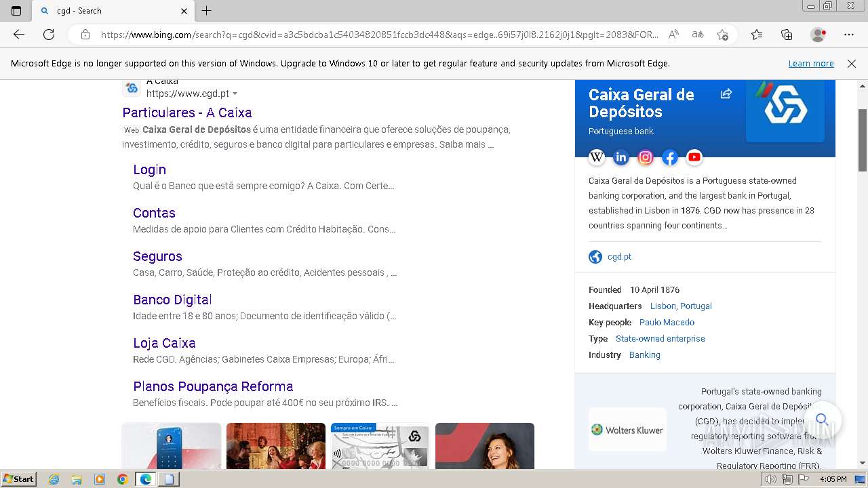
Task: Open the CGD YouTube icon
Action: point(694,157)
